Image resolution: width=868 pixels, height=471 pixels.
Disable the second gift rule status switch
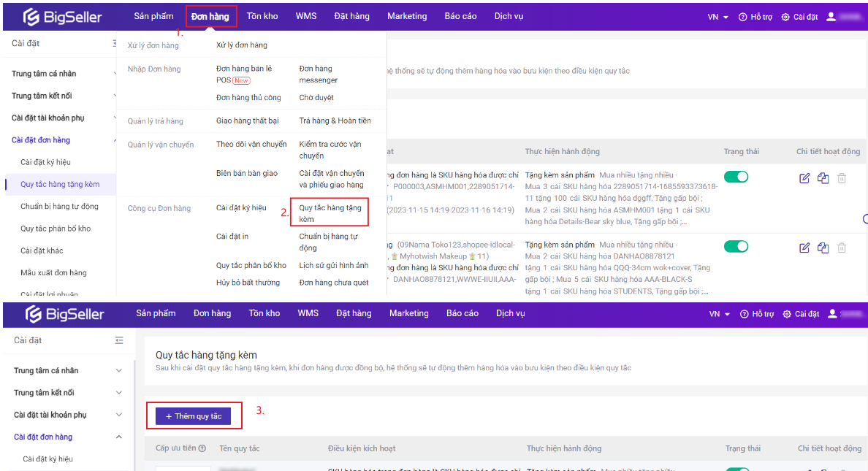pyautogui.click(x=736, y=247)
